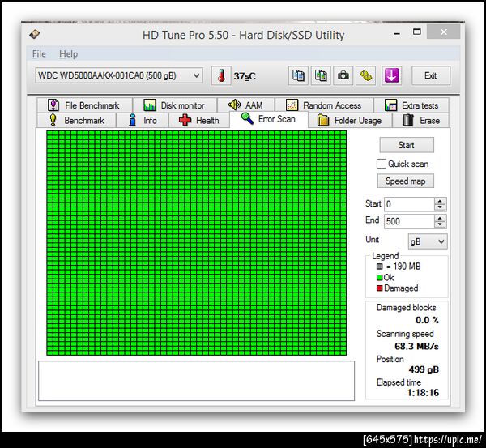Click the red Damaged legend swatch

click(379, 288)
